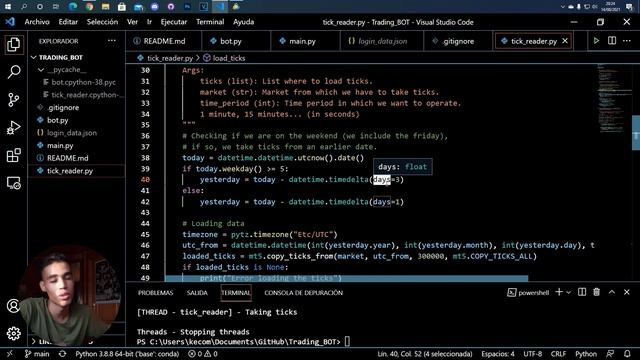The height and width of the screenshot is (360, 640).
Task: Open editor More Actions ellipsis
Action: pos(627,41)
